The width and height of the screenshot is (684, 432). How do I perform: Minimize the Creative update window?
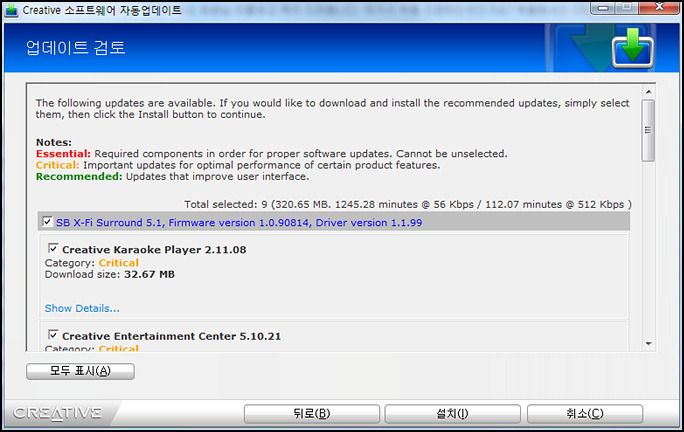coord(603,7)
